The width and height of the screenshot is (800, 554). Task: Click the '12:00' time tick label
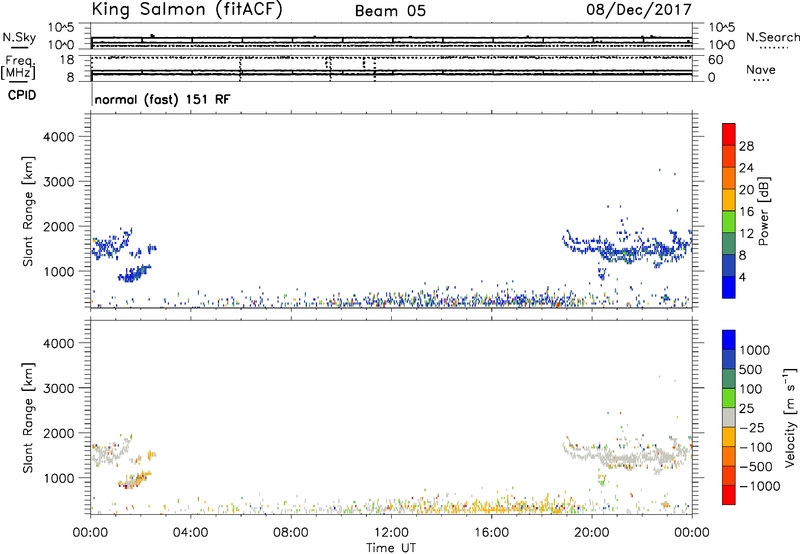391,533
